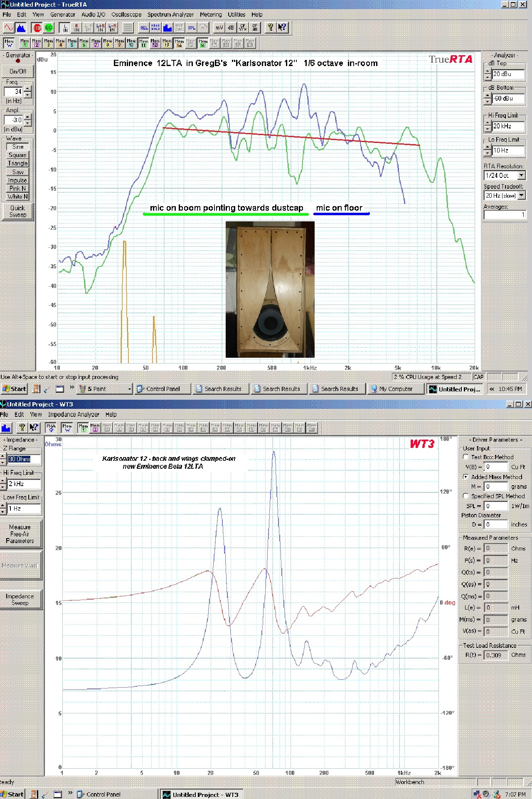Toggle PHA phase display icon in WT3
532x799 pixels.
[51, 428]
